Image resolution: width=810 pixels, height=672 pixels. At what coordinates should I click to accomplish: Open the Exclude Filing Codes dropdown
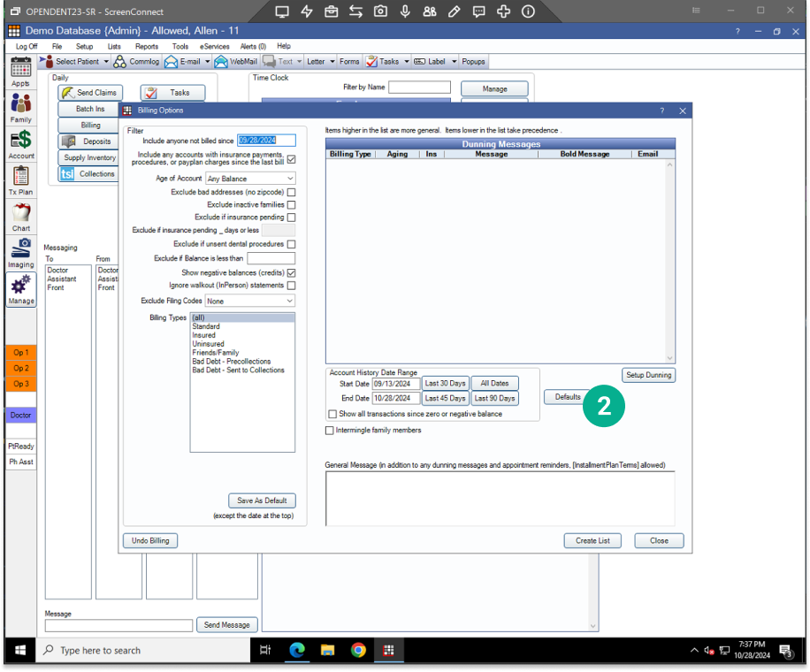coord(250,301)
